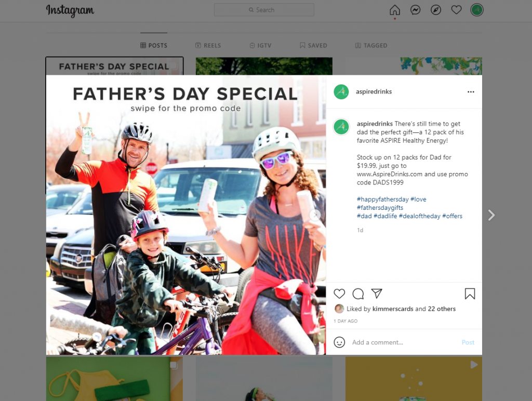This screenshot has height=401, width=532.
Task: Click the comment bubble icon
Action: point(358,293)
